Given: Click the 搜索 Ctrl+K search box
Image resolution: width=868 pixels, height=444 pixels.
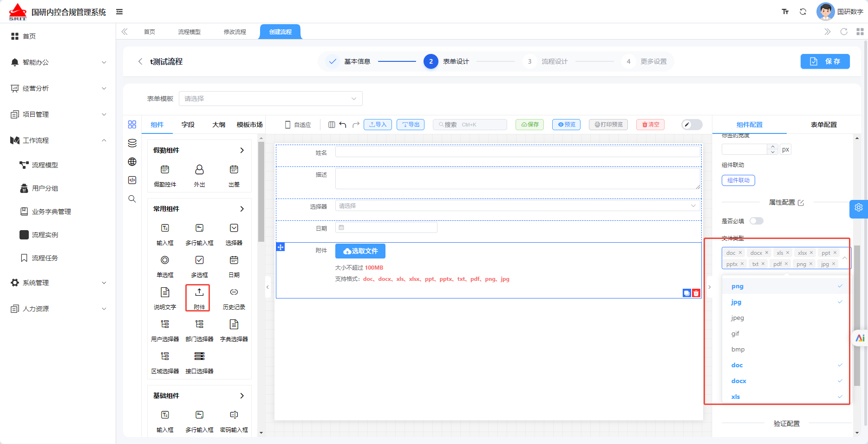Looking at the screenshot, I should point(470,125).
